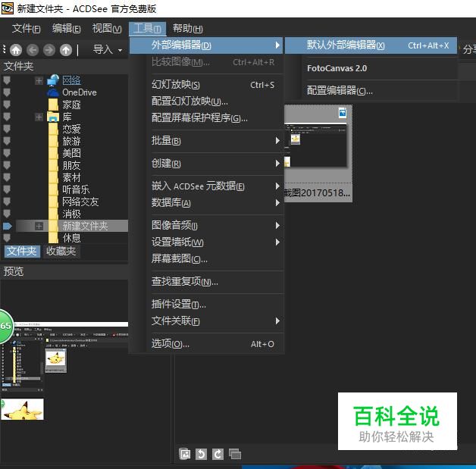476x469 pixels.
Task: Toggle the tag marker beside 恋爱
Action: (7, 129)
